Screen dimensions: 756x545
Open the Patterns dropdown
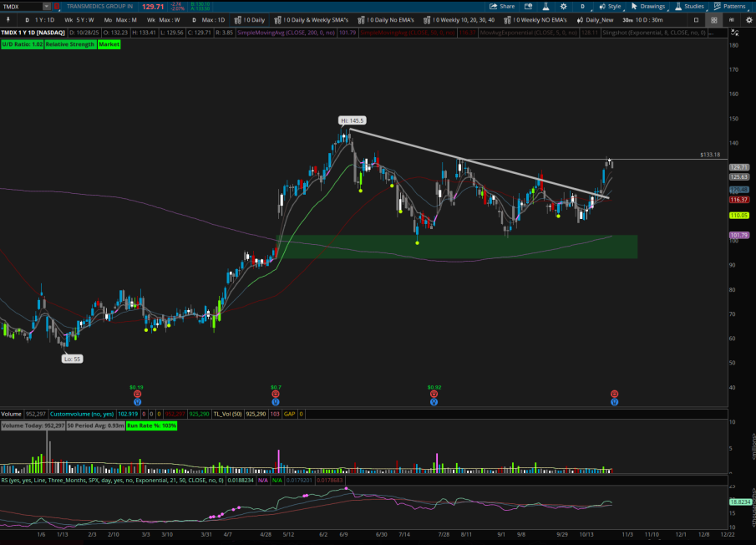coord(730,7)
